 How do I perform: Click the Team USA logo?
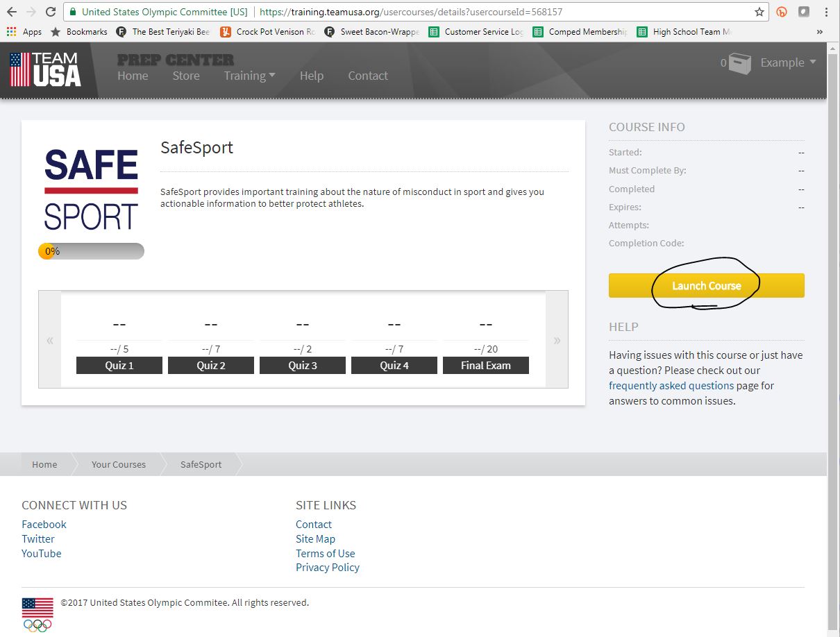46,69
